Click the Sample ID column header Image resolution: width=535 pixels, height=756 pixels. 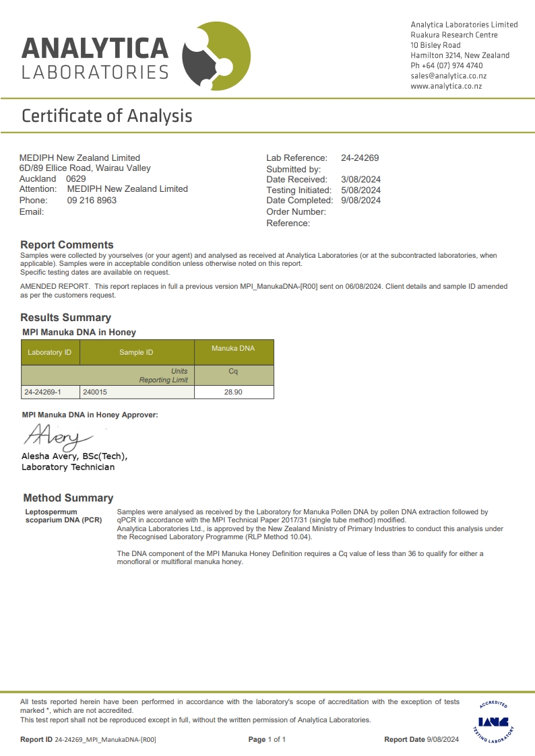coord(137,353)
